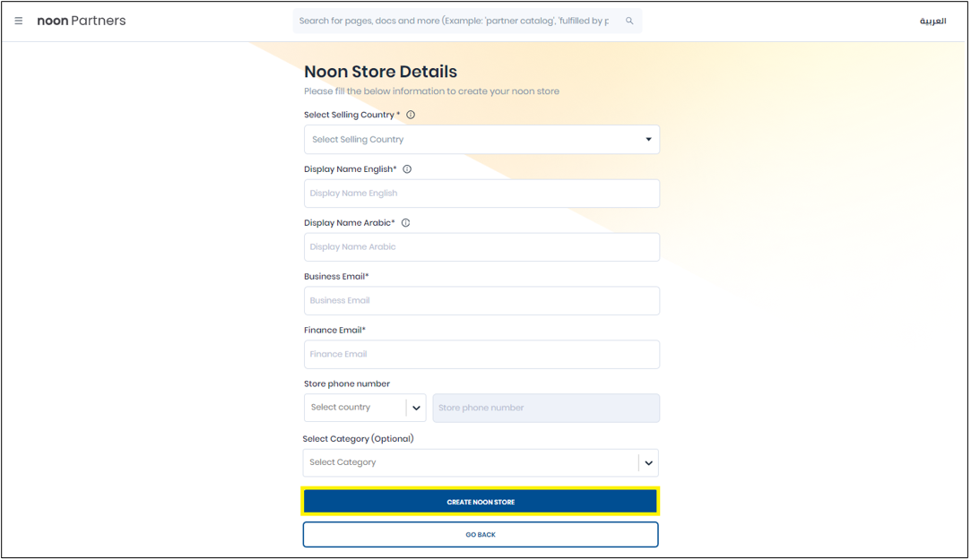This screenshot has height=560, width=971.
Task: Switch language to العربية
Action: coord(932,22)
